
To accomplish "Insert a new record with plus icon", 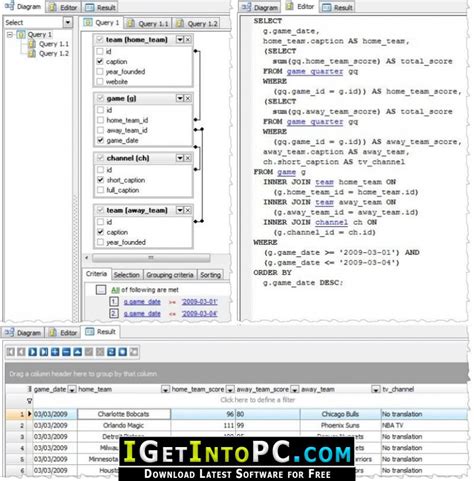I will click(x=55, y=352).
